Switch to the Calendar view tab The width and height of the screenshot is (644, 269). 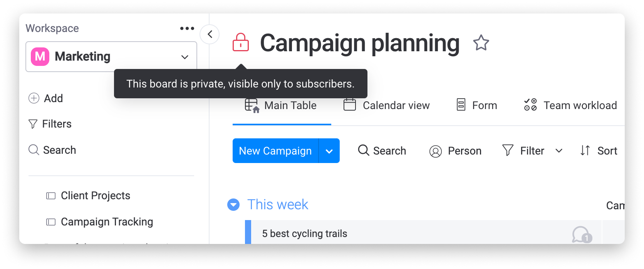tap(387, 105)
